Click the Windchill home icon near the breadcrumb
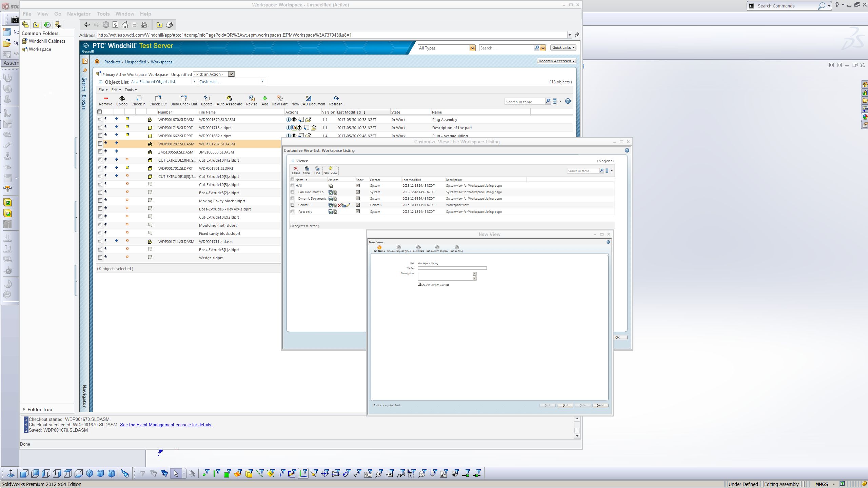Viewport: 868px width, 488px height. [97, 61]
